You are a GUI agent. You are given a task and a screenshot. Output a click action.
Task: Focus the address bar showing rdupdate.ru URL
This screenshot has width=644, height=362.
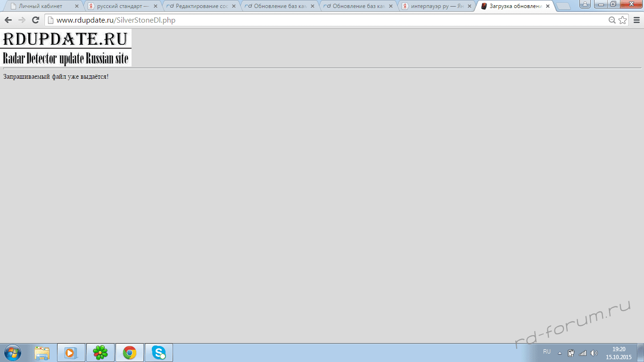pyautogui.click(x=325, y=20)
